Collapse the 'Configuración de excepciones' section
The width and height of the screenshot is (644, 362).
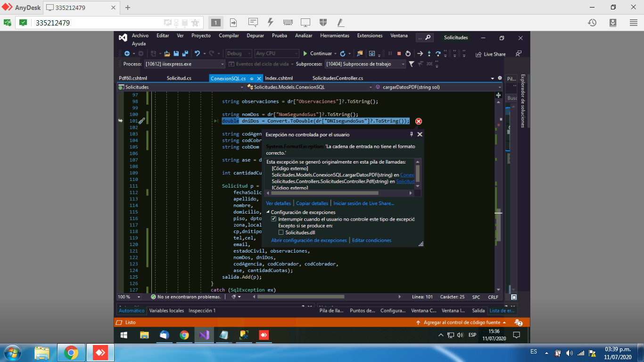(267, 212)
